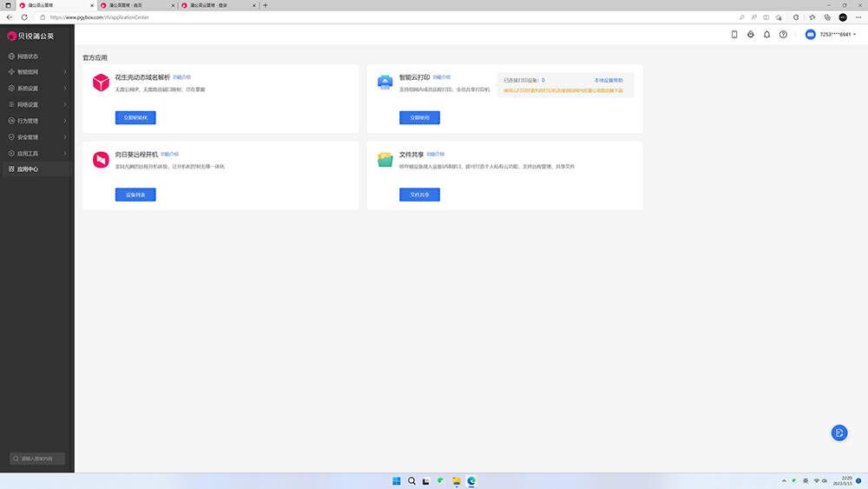This screenshot has width=868, height=489.
Task: Click the pgybox.com address bar
Action: click(387, 17)
